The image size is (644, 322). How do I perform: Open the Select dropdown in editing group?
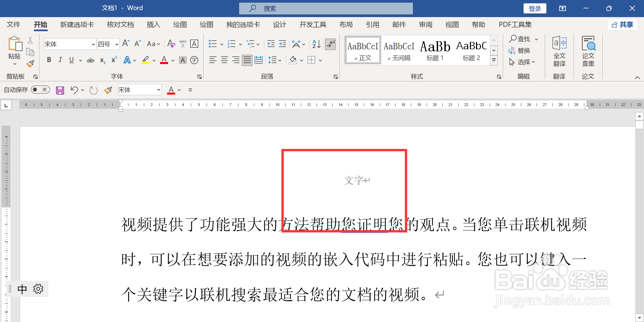coord(522,62)
